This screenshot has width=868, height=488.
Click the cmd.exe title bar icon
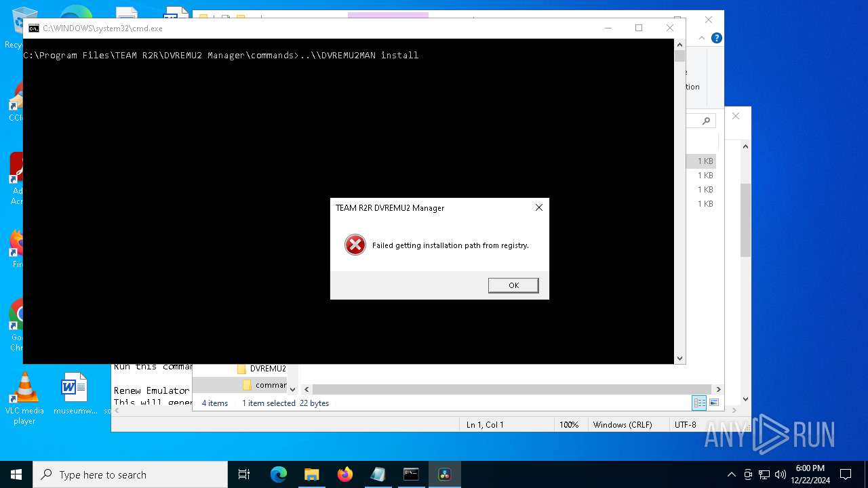[34, 28]
